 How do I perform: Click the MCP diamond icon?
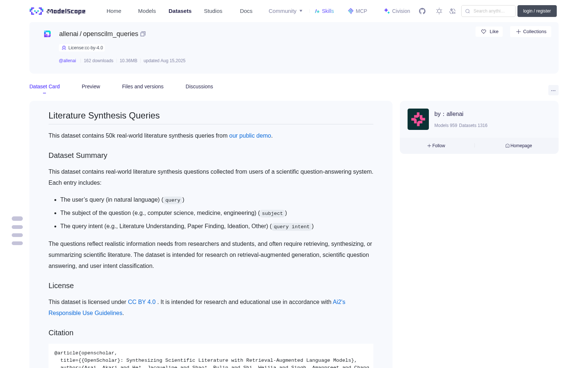(x=351, y=11)
